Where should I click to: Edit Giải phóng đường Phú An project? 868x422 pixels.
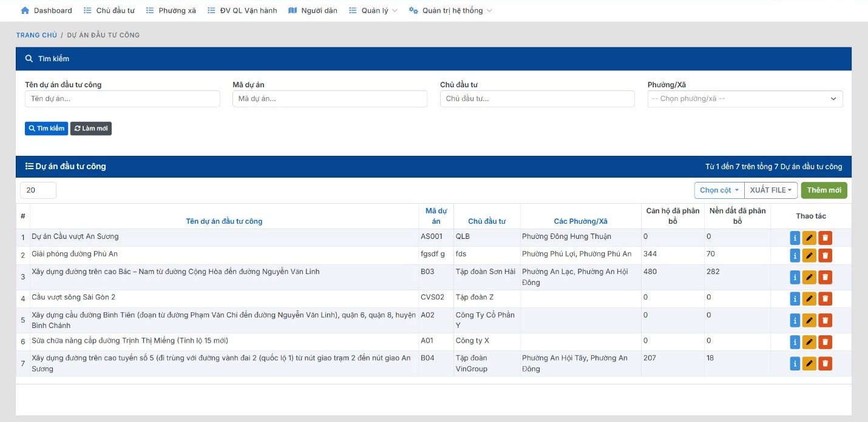[809, 255]
